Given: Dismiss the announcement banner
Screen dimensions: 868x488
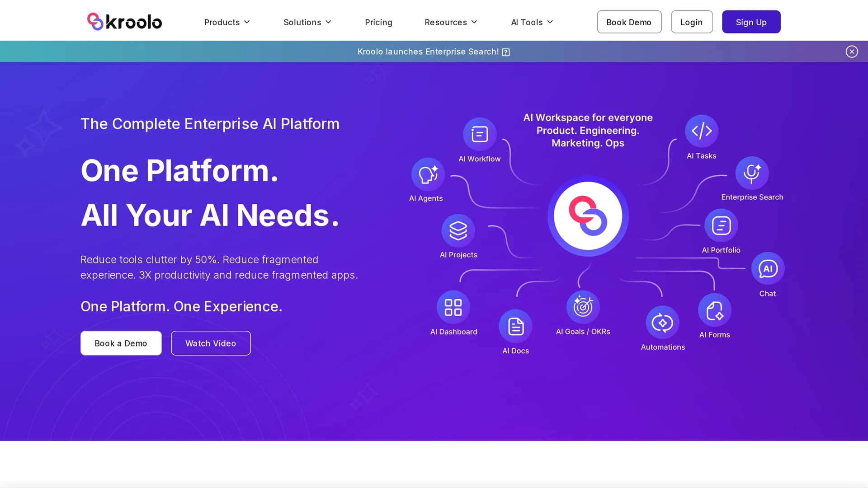Looking at the screenshot, I should point(852,52).
